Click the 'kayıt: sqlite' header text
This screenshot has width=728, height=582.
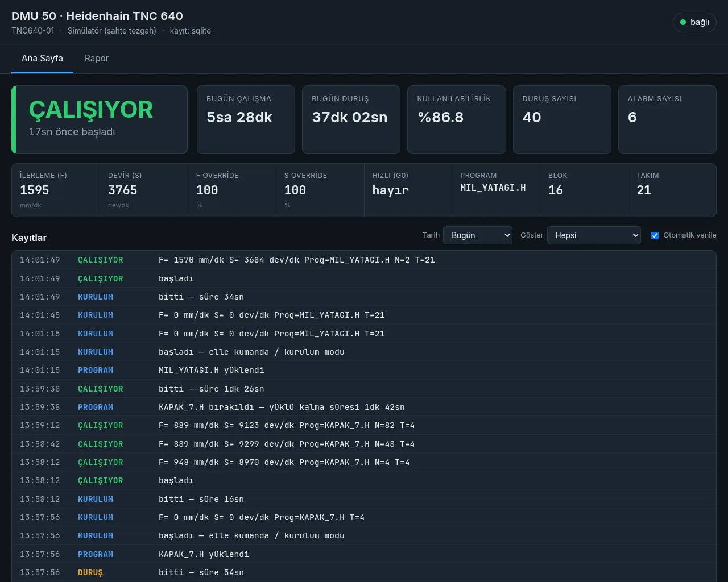tap(190, 31)
